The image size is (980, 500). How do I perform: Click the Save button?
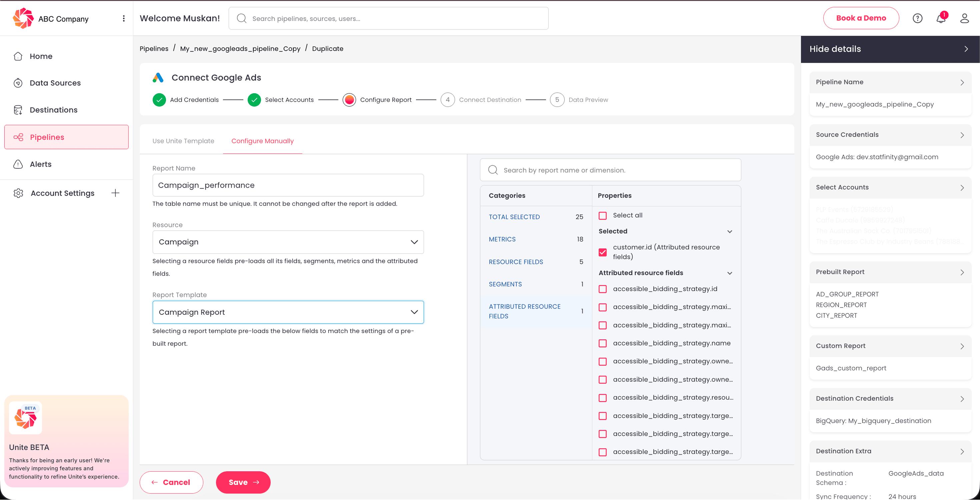pyautogui.click(x=243, y=482)
